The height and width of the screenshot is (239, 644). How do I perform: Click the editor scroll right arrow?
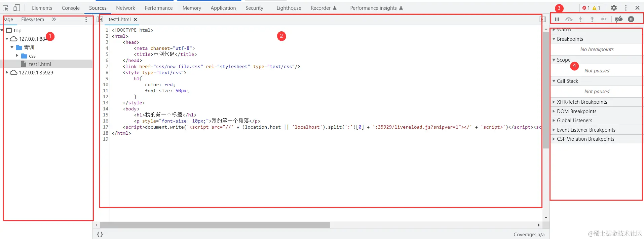pos(539,225)
